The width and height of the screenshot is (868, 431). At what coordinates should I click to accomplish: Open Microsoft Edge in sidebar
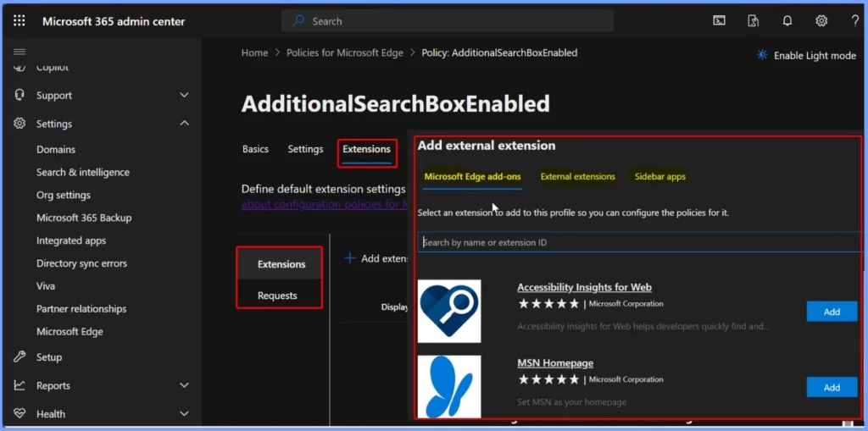(x=70, y=331)
